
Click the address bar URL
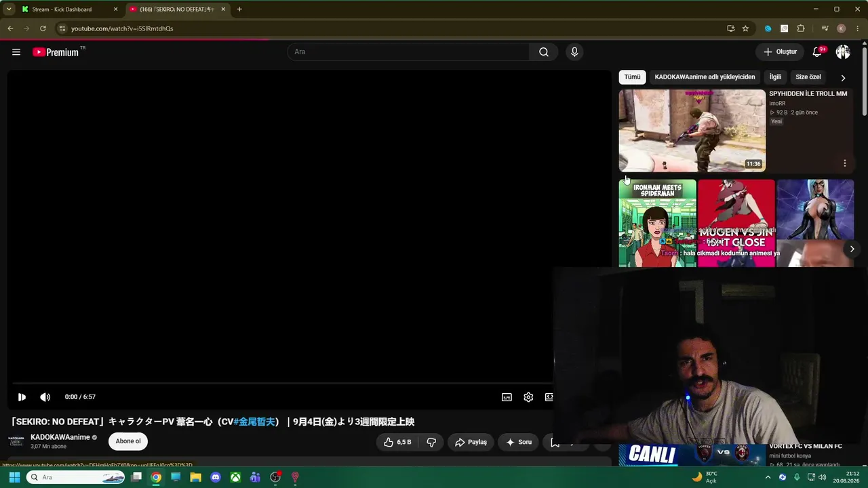122,28
